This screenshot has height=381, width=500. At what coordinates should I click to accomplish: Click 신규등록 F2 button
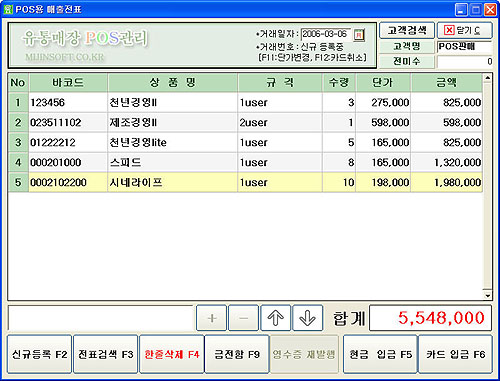pos(39,354)
